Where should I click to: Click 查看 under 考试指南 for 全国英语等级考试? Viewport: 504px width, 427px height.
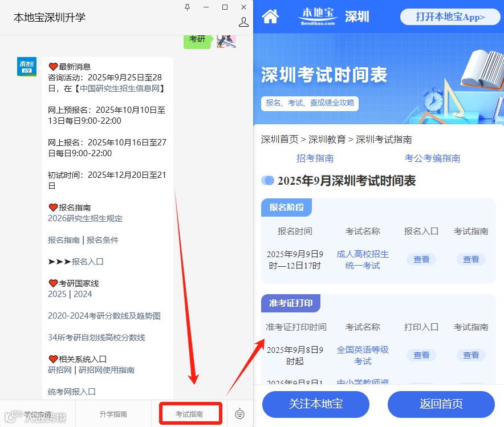pyautogui.click(x=471, y=355)
